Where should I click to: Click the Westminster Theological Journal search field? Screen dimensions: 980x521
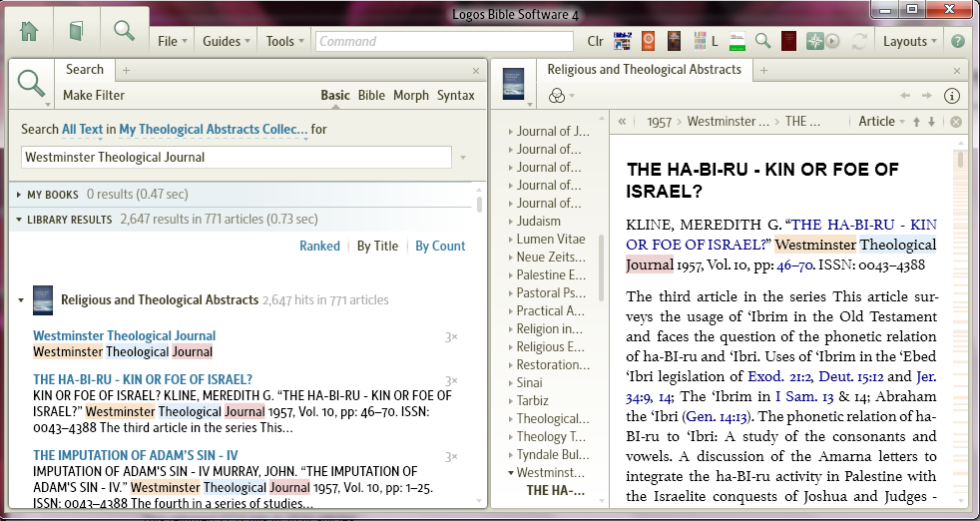click(x=237, y=157)
